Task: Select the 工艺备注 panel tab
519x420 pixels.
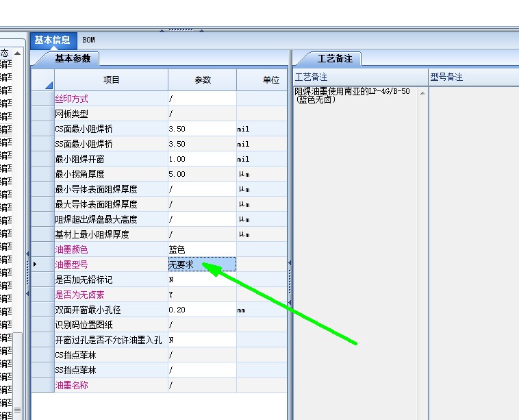Action: point(335,59)
